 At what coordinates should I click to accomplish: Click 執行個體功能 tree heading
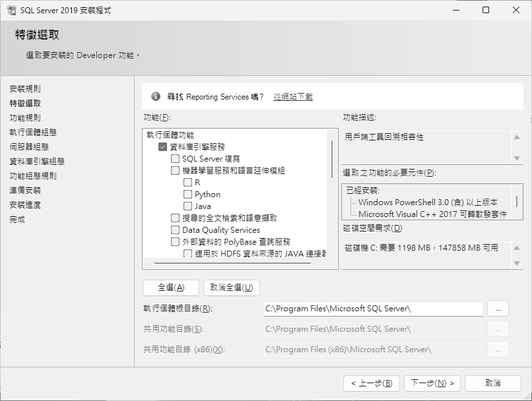(170, 135)
